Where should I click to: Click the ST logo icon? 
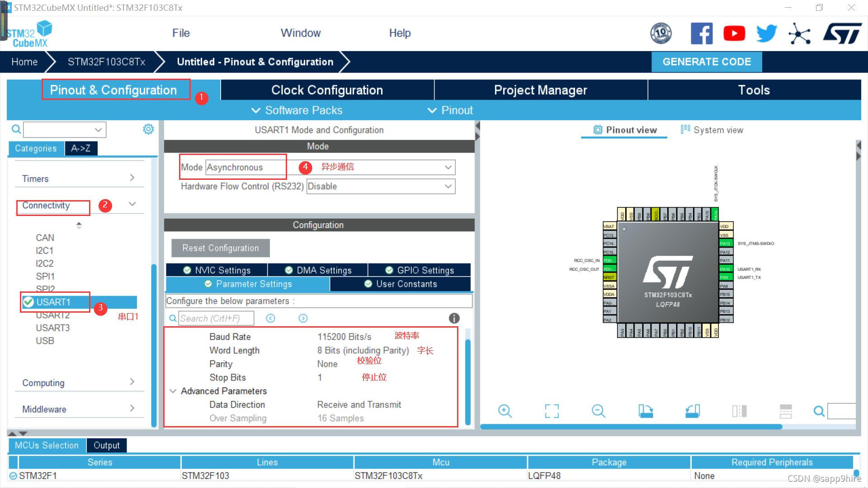(x=843, y=33)
